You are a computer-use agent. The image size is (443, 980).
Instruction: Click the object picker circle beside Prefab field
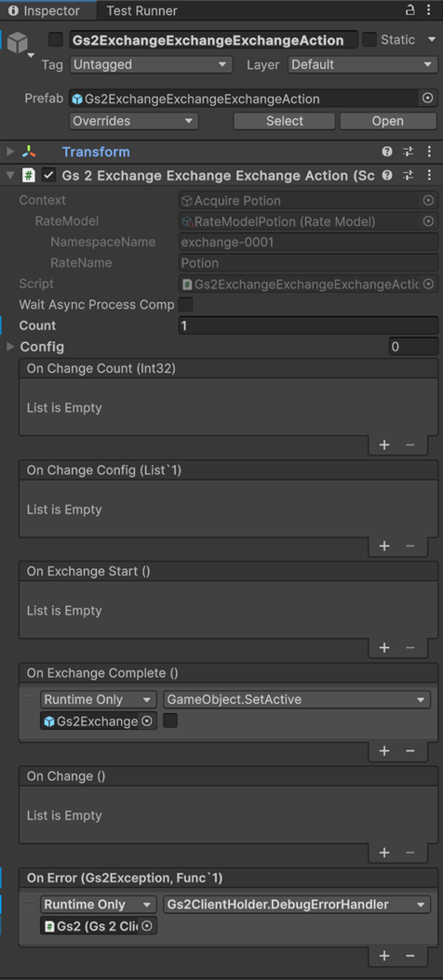(428, 99)
